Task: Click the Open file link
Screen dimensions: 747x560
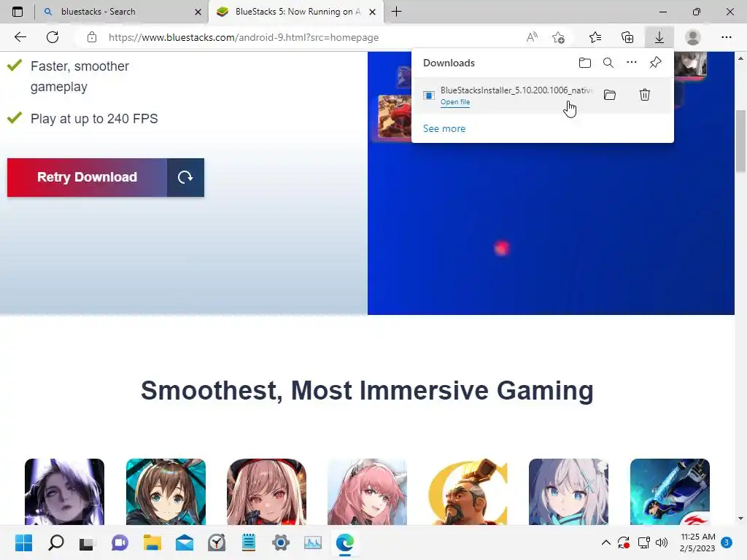Action: click(x=455, y=102)
